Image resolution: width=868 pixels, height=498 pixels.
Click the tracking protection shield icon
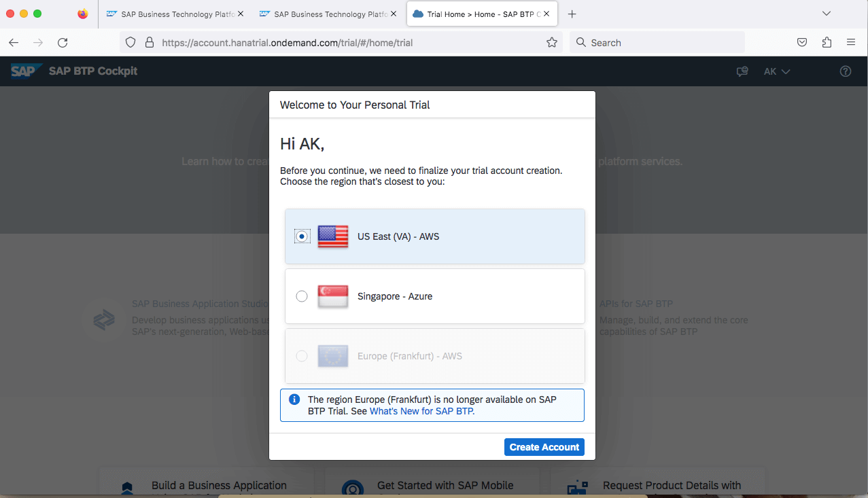click(130, 42)
